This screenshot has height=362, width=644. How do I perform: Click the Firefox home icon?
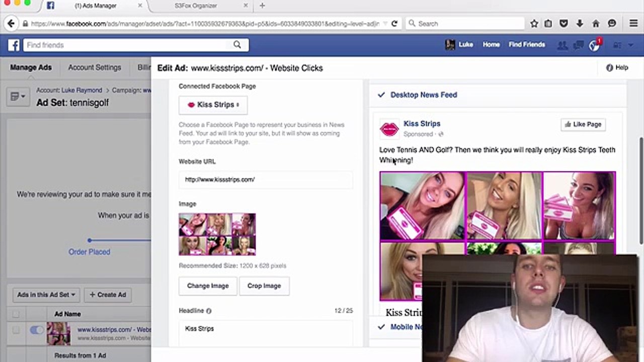pos(596,24)
